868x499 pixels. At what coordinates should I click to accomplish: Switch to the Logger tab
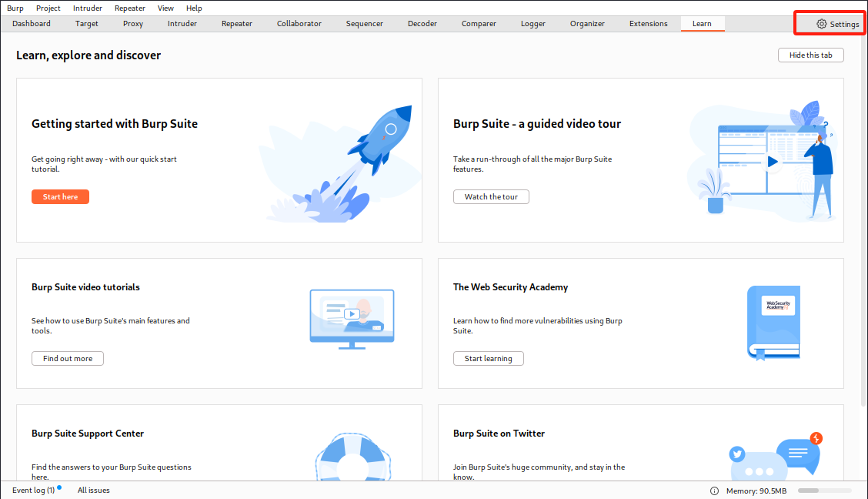[533, 24]
